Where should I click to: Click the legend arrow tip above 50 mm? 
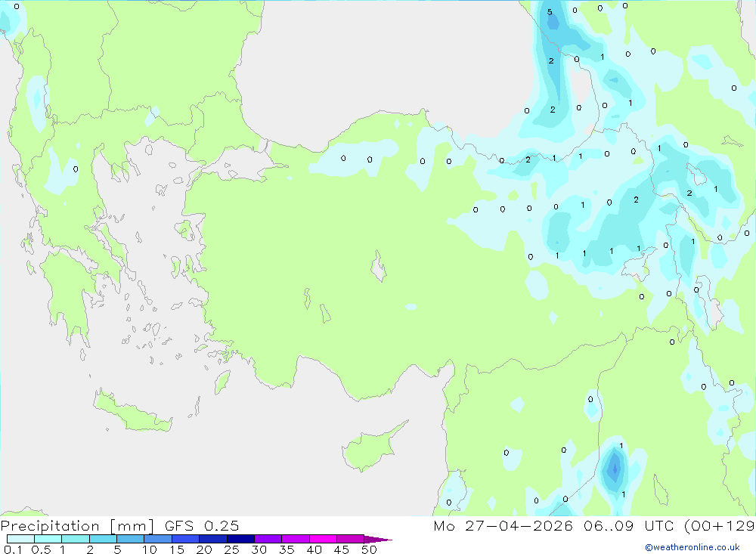click(x=377, y=539)
